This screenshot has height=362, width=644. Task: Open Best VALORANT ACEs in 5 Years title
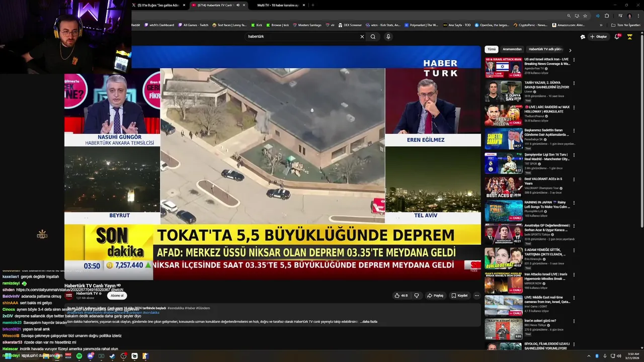point(543,181)
